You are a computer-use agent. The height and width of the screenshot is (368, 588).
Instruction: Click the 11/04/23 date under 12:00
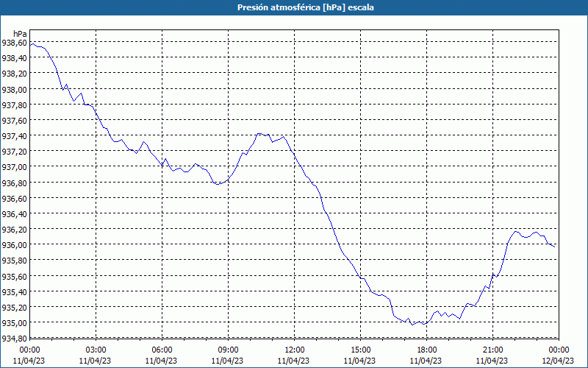click(293, 361)
